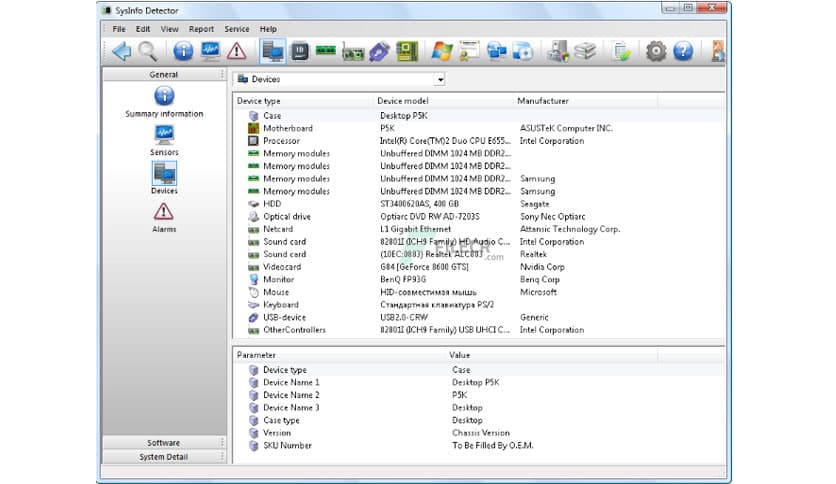This screenshot has width=836, height=484.
Task: Click 'ST3400620AS, 400 GB' model cell
Action: (x=420, y=204)
